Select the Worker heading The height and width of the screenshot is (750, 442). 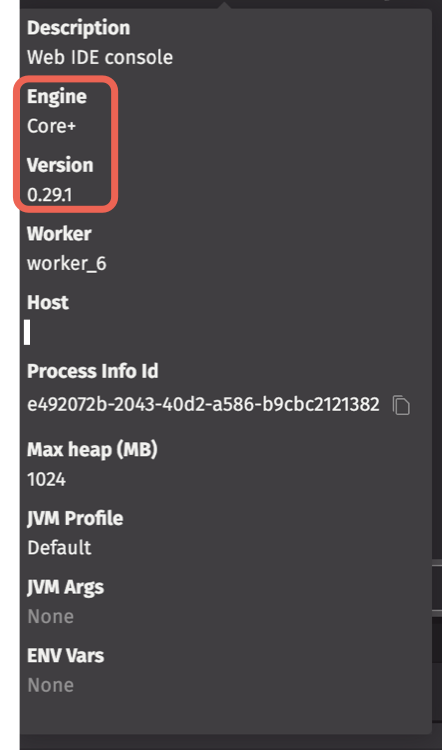coord(59,234)
